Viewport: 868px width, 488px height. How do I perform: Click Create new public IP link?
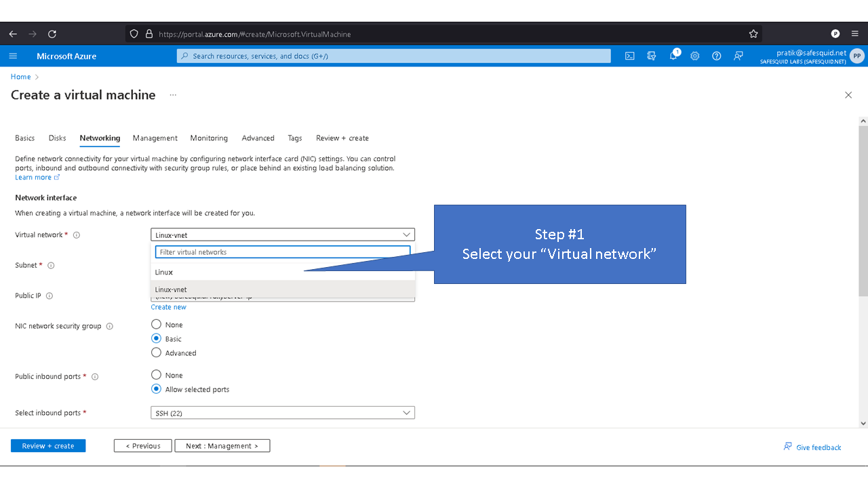click(169, 307)
